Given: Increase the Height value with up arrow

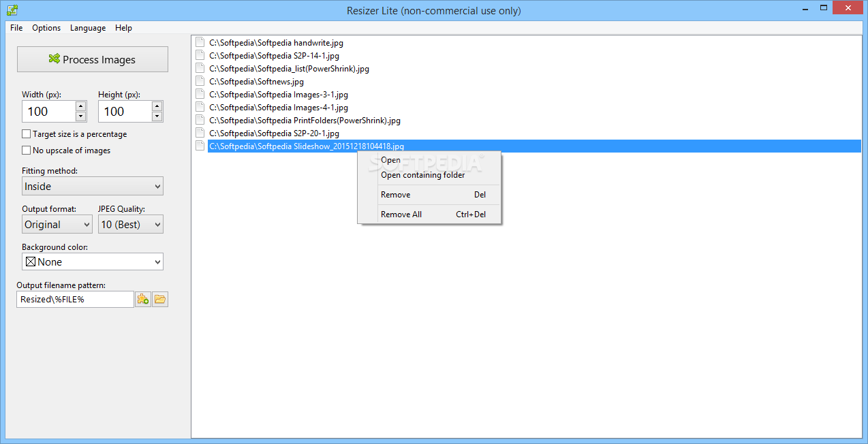Looking at the screenshot, I should [x=157, y=106].
